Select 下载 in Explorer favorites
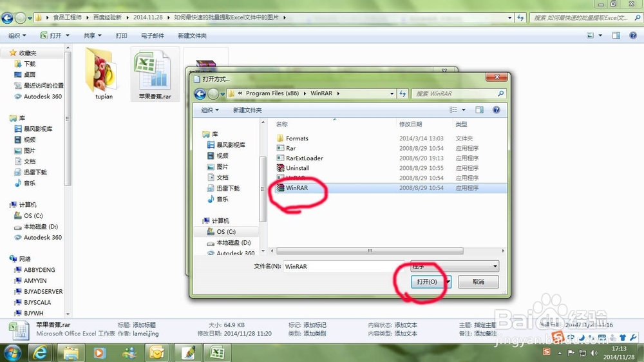Screen dimensions: 644x362 pyautogui.click(x=30, y=64)
